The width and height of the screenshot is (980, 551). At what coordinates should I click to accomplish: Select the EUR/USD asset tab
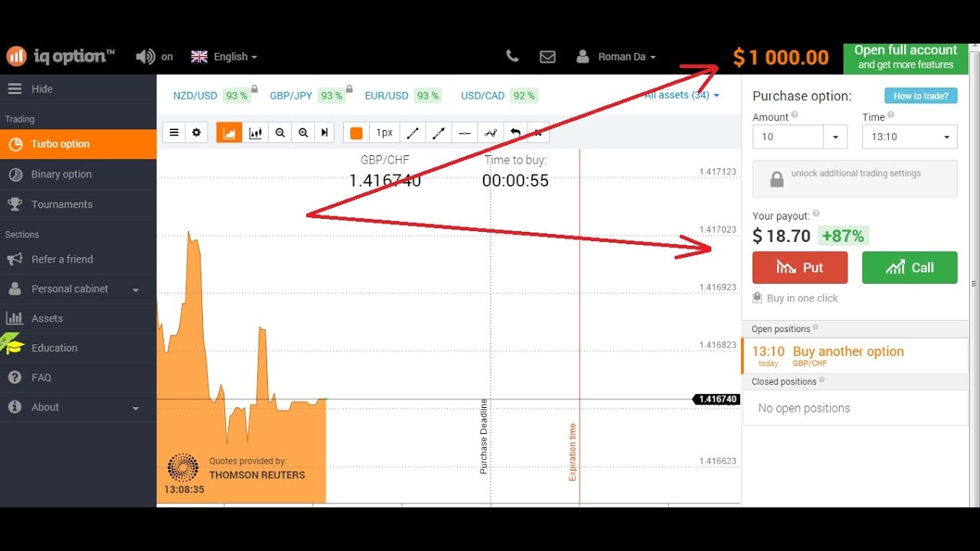pyautogui.click(x=403, y=96)
